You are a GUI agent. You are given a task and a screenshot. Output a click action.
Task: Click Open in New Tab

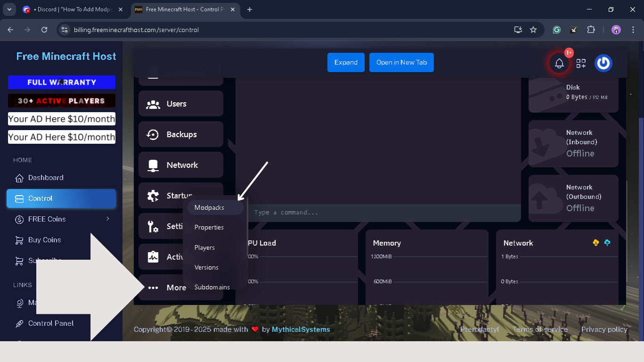tap(402, 63)
